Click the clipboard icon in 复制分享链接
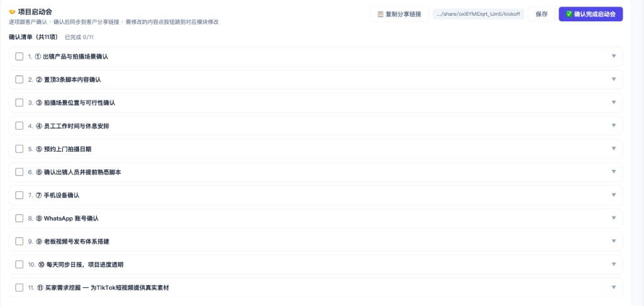The height and width of the screenshot is (306, 644). (380, 14)
